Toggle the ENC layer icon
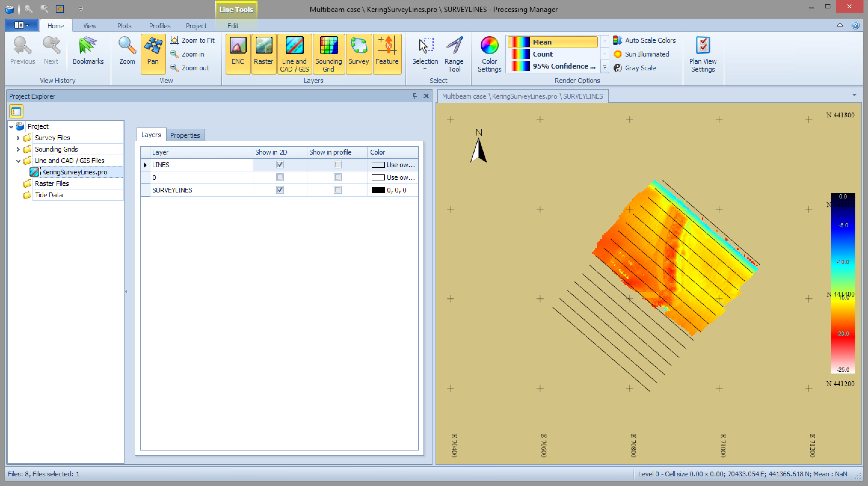 click(238, 53)
